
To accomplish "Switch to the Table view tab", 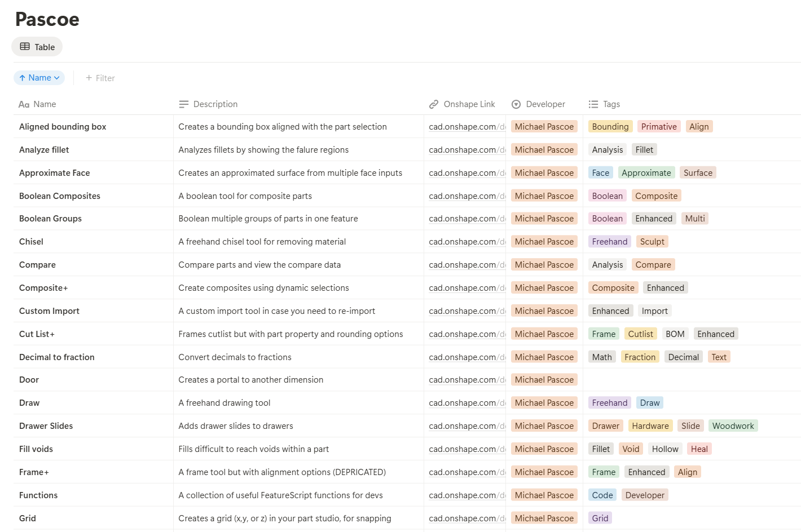I will (37, 47).
